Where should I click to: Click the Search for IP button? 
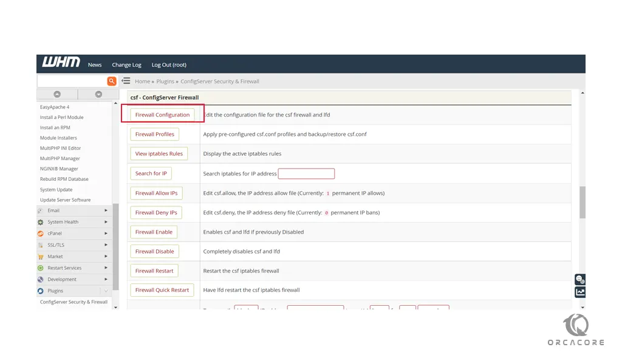151,174
